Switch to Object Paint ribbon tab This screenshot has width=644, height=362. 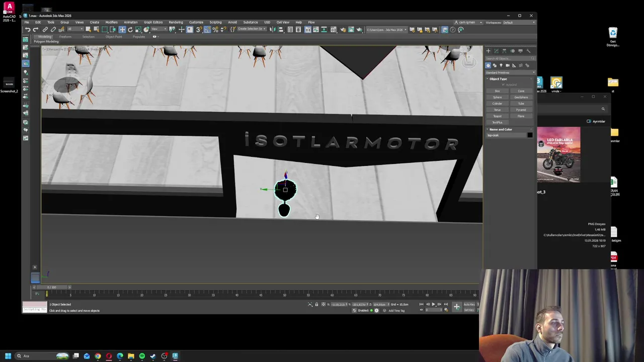(x=114, y=37)
